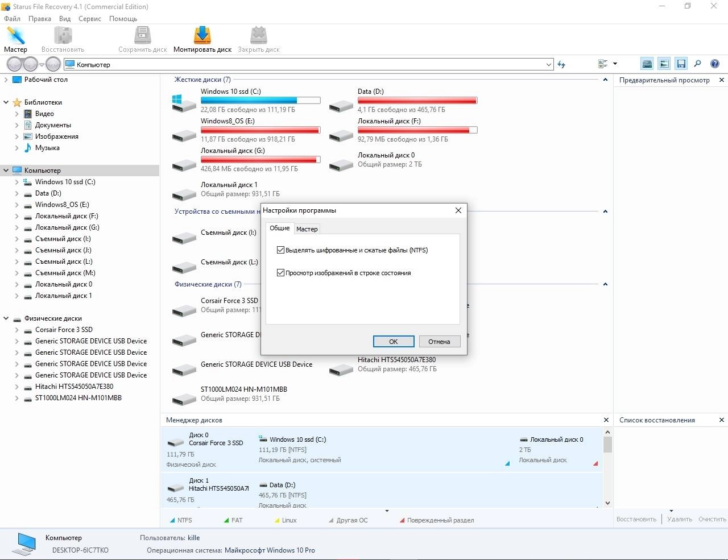Refresh the address bar location
The height and width of the screenshot is (560, 728).
[x=561, y=64]
